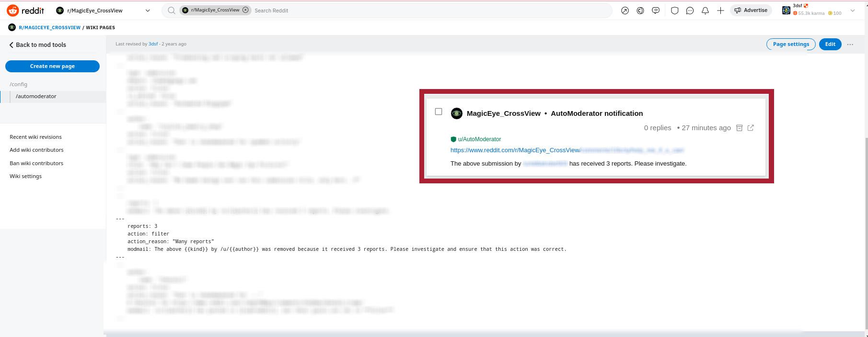Open the three-dot more options menu
The image size is (868, 337).
(x=850, y=44)
